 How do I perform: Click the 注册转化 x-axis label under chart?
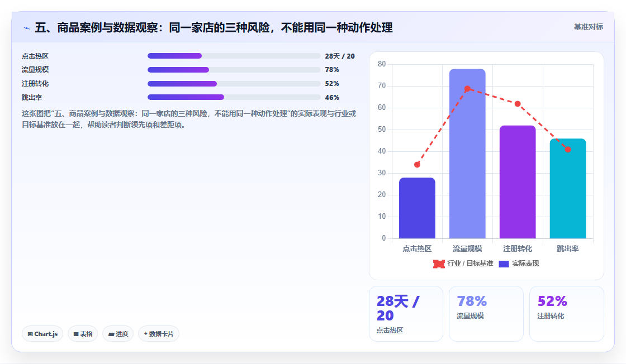click(x=518, y=249)
